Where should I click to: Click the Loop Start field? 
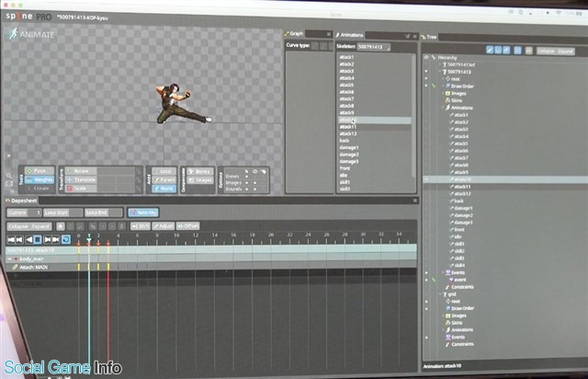(63, 212)
